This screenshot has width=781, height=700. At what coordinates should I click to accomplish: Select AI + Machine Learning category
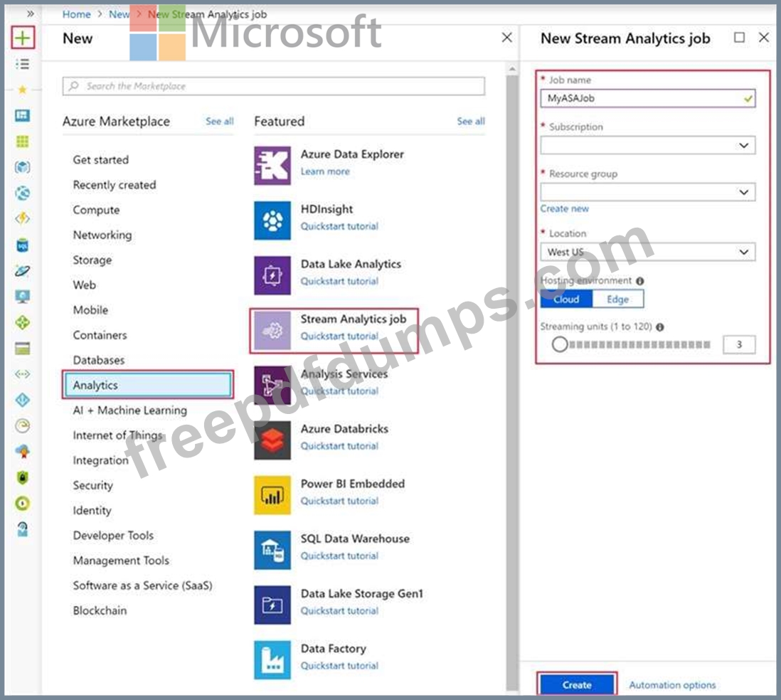[130, 410]
